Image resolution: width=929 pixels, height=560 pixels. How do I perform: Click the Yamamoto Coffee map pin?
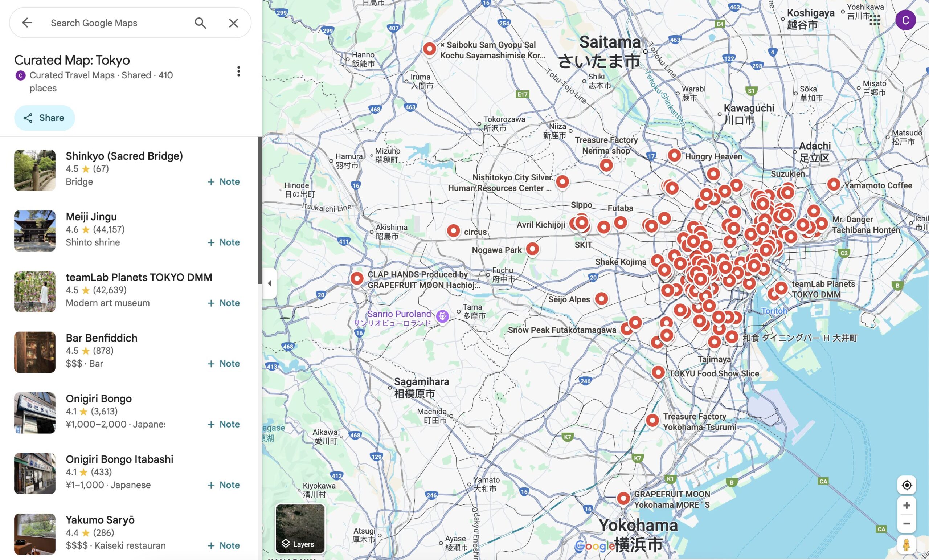click(x=834, y=185)
